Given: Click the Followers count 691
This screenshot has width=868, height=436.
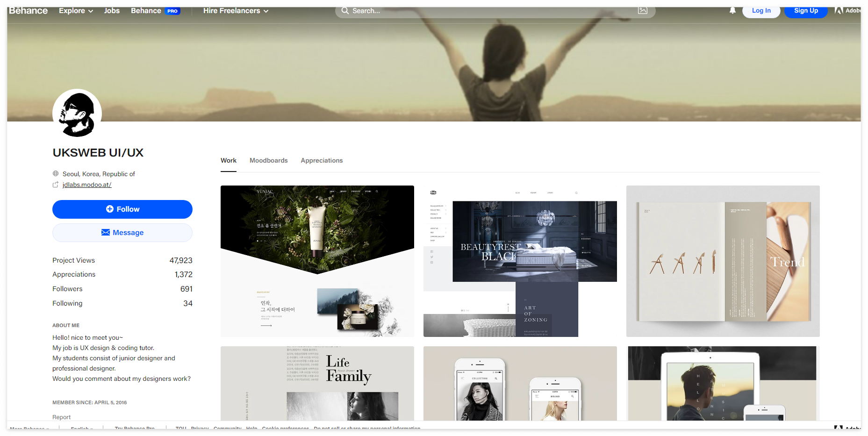Looking at the screenshot, I should pos(187,289).
